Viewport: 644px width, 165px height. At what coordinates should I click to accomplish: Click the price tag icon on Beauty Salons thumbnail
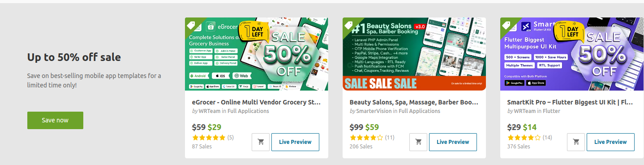350,25
